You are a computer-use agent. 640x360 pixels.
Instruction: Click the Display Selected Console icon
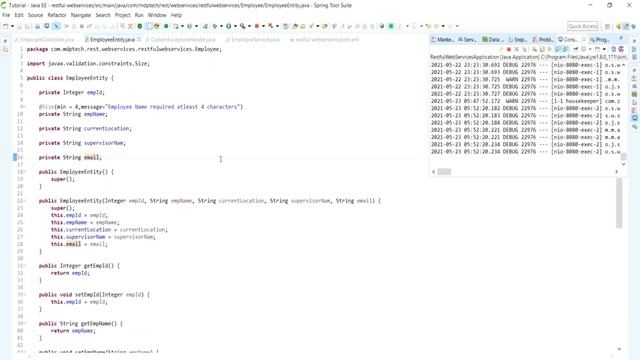[x=584, y=49]
